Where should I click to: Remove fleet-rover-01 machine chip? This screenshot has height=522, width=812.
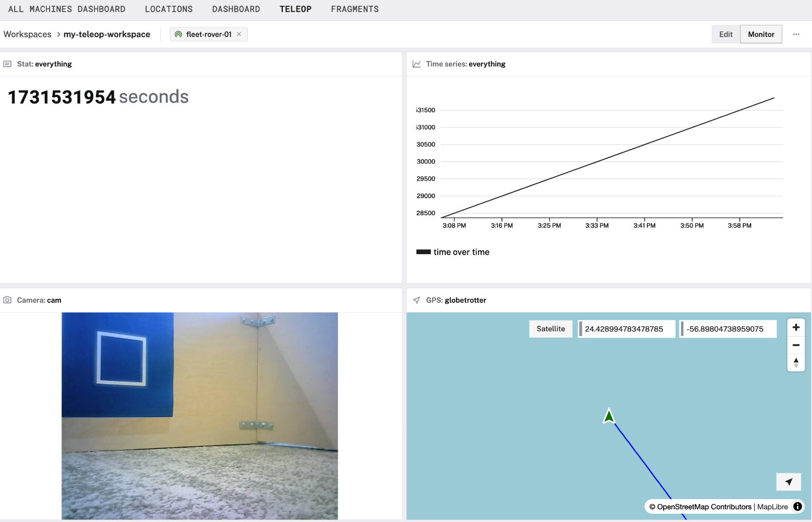pyautogui.click(x=239, y=34)
